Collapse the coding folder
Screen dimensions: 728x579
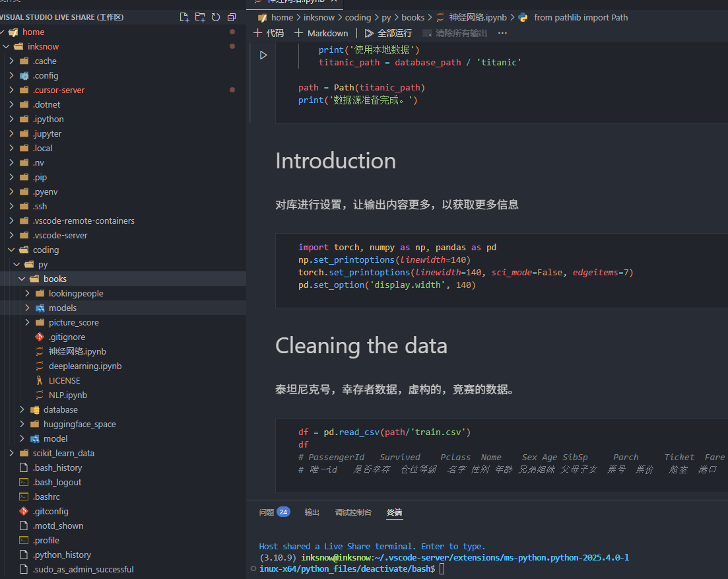click(x=12, y=250)
